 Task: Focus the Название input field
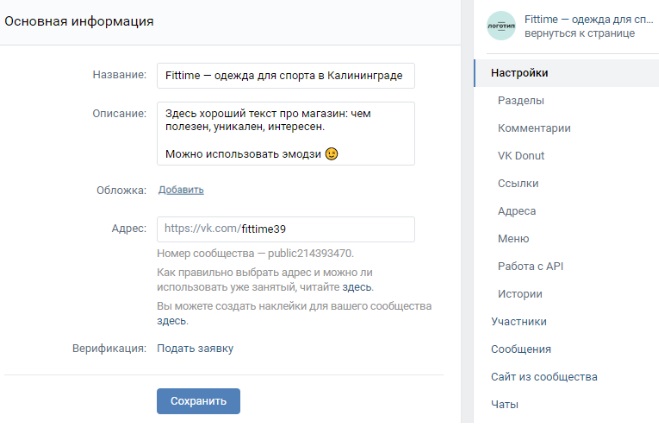[286, 76]
